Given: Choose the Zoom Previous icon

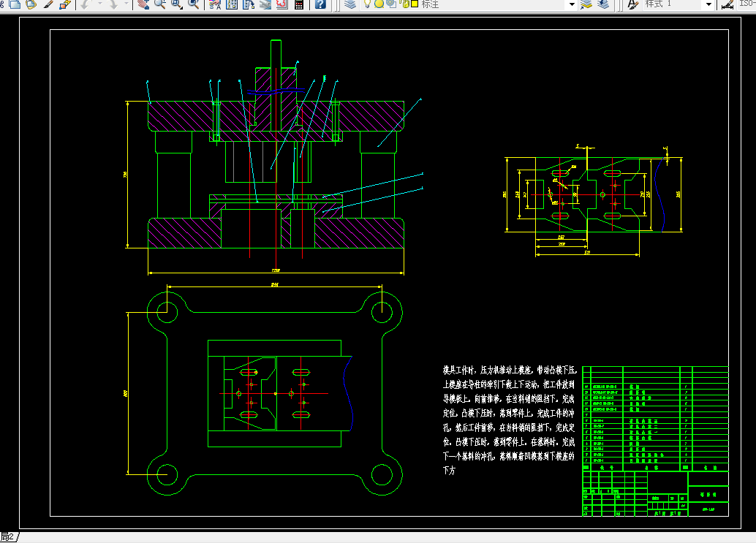Looking at the screenshot, I should (x=194, y=4).
